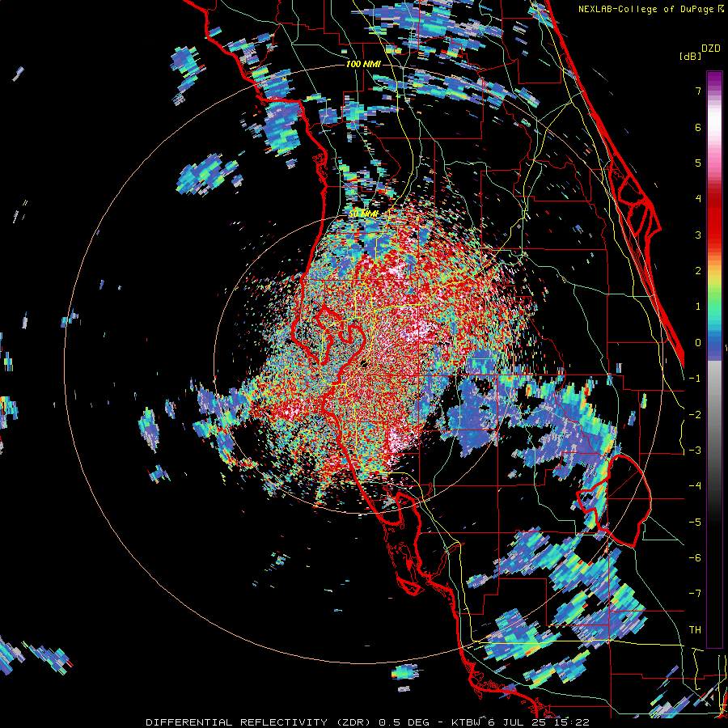Click the [dB] unit label
Image resolution: width=728 pixels, height=728 pixels.
pos(690,56)
